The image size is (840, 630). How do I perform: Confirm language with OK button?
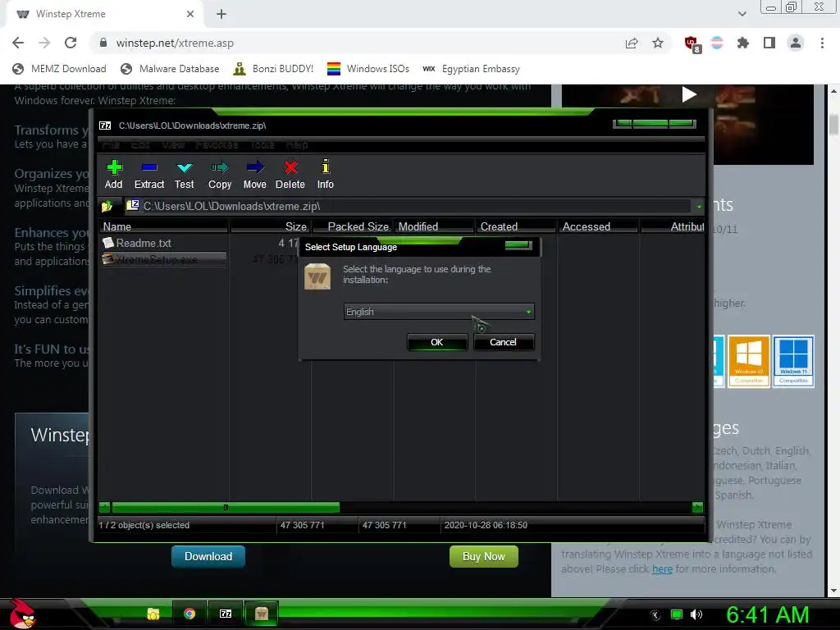[x=437, y=342]
